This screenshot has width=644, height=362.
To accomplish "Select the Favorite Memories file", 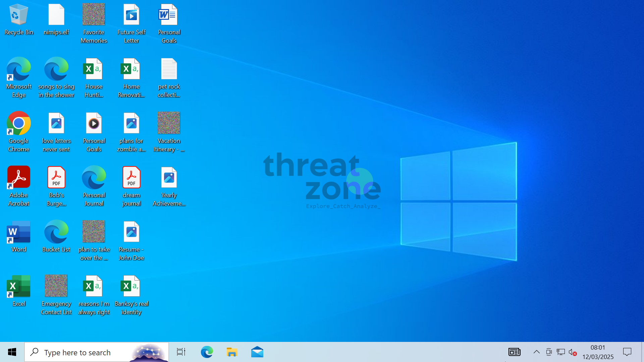I will pos(94,24).
